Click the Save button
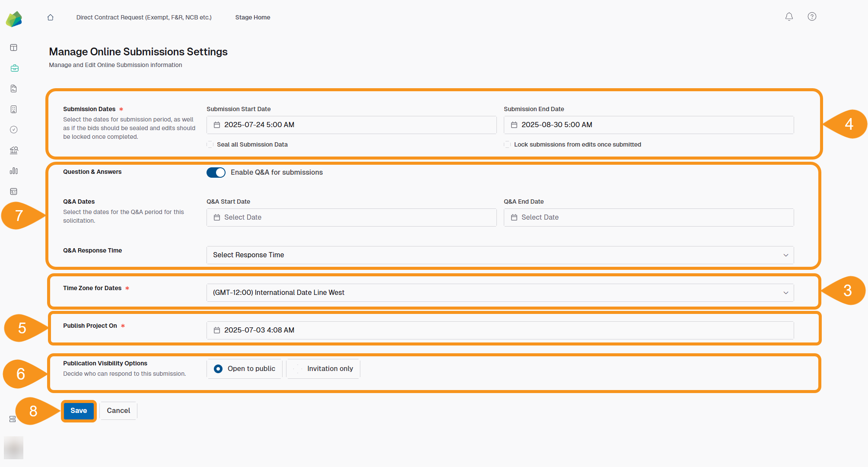This screenshot has height=467, width=868. [x=78, y=410]
